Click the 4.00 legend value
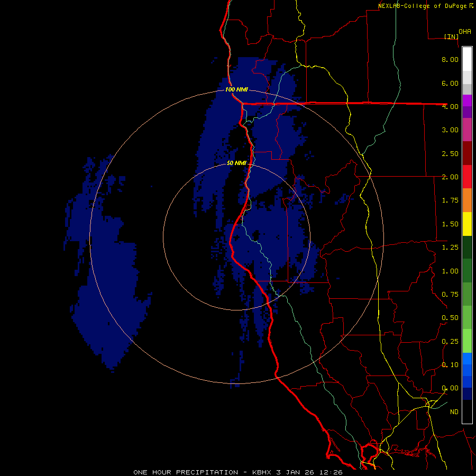The height and width of the screenshot is (476, 476). coord(450,106)
